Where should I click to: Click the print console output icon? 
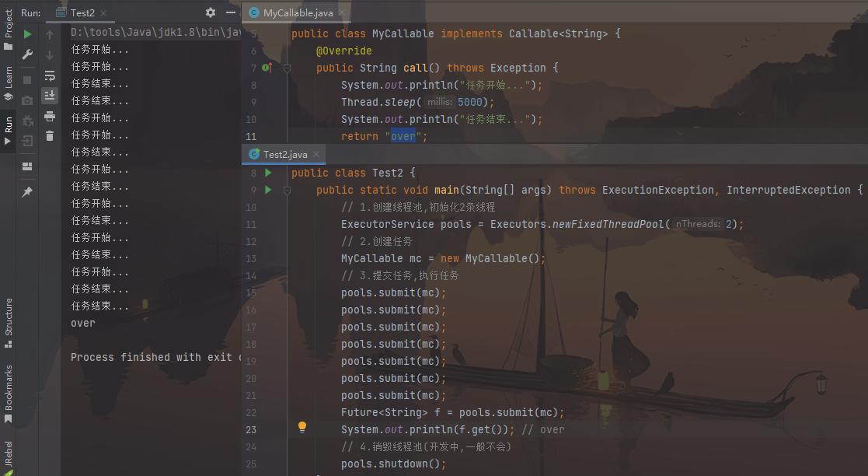(50, 116)
